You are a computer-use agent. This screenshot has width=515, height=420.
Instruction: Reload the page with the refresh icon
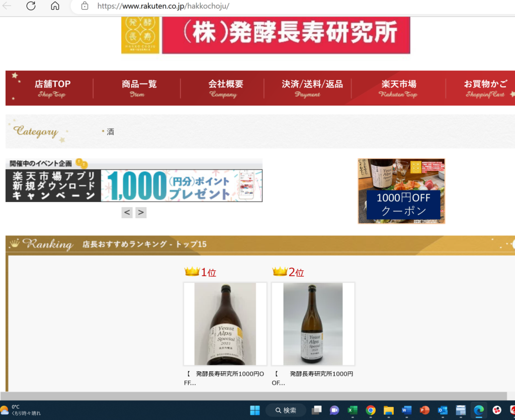coord(31,6)
